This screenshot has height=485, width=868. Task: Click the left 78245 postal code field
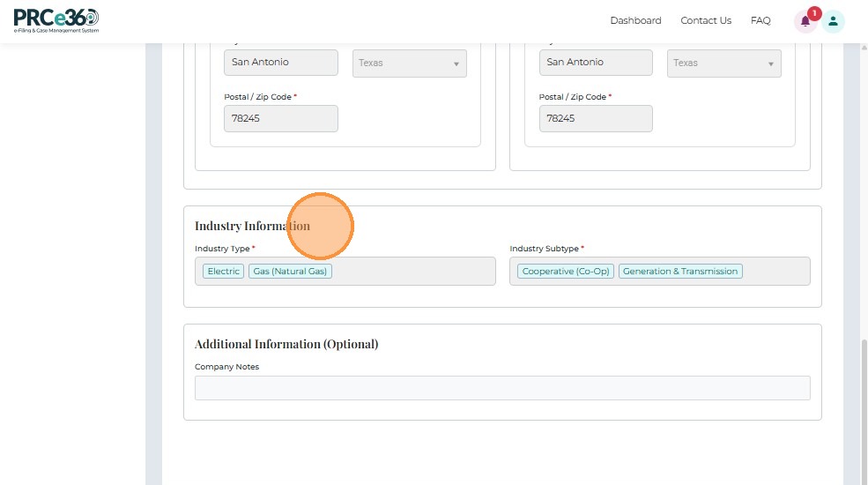281,118
